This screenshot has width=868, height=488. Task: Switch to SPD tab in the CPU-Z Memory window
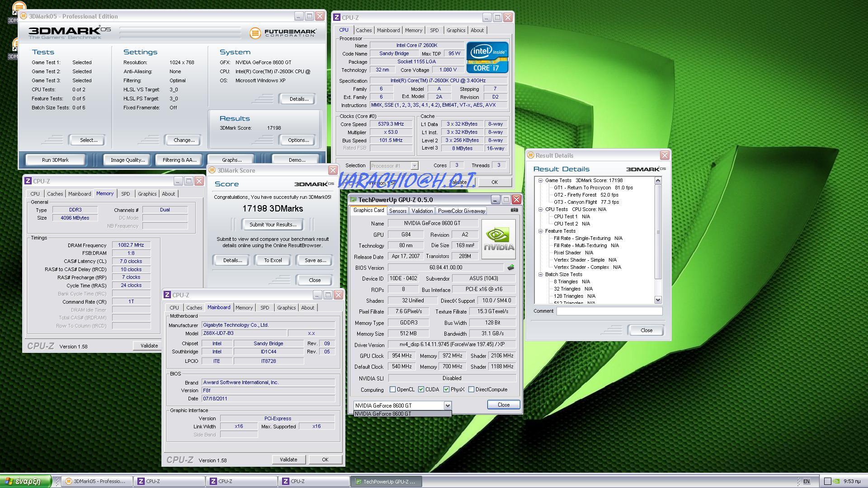(x=125, y=194)
